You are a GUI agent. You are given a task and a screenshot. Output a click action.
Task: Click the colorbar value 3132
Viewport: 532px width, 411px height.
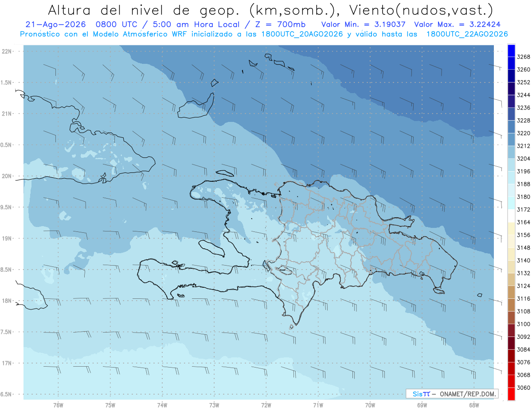click(523, 273)
